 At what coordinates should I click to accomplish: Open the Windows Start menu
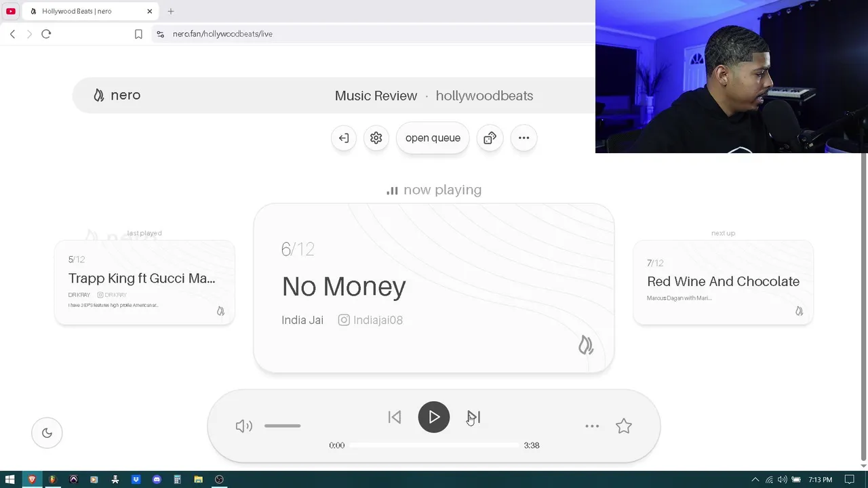pos(10,479)
